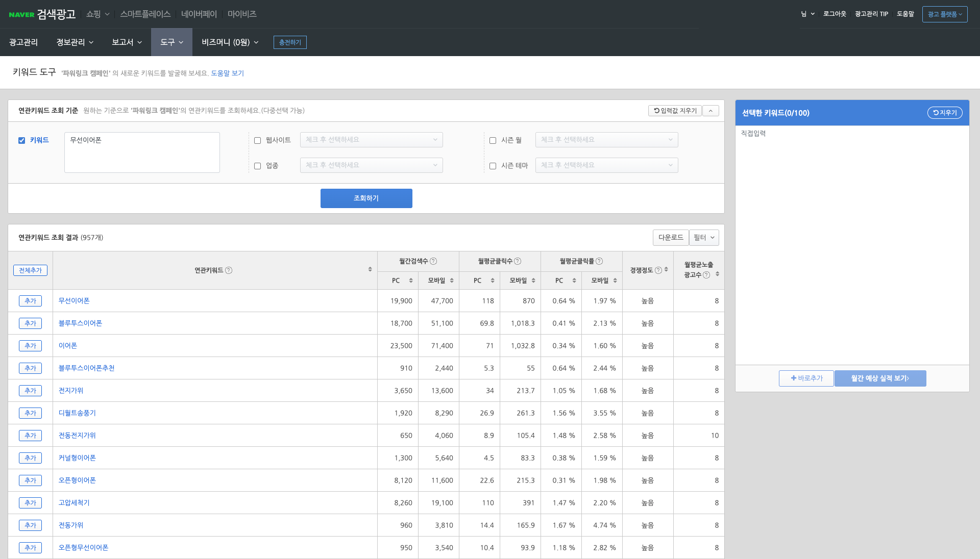
Task: Click 전체추가 button in table header
Action: pos(30,270)
